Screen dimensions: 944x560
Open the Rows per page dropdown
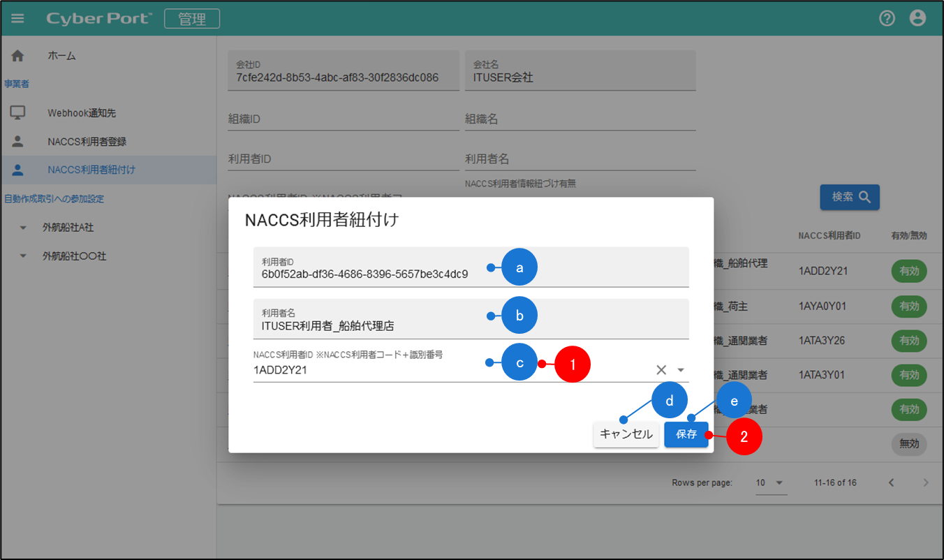771,482
